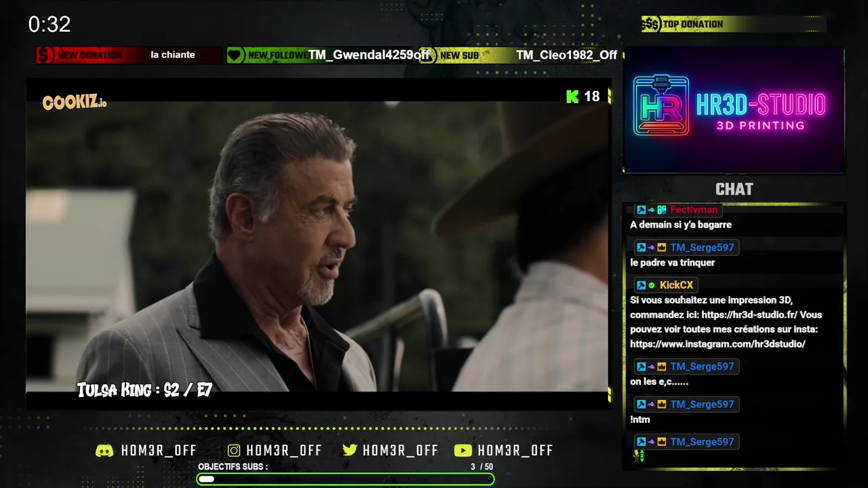Click the '3 / 50' subs counter

click(482, 467)
